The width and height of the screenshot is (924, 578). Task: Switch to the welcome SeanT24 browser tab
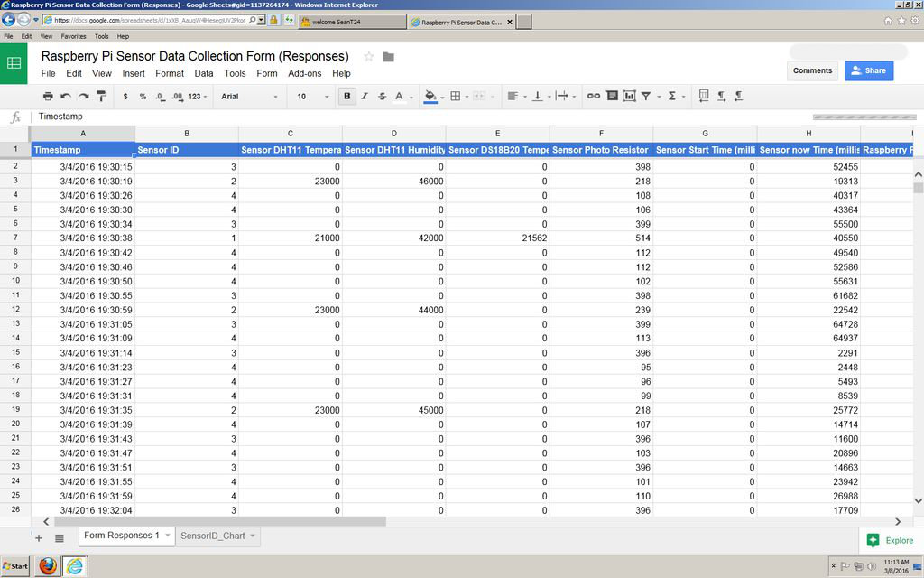coord(353,22)
